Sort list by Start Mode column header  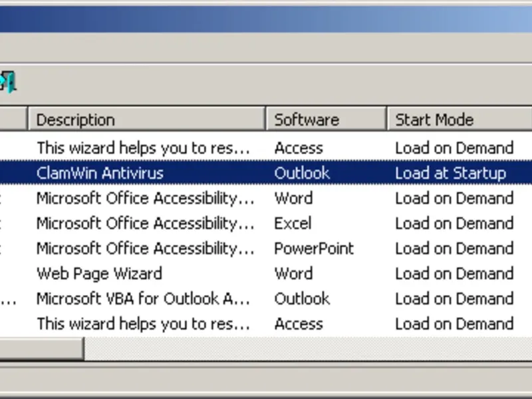pyautogui.click(x=459, y=120)
